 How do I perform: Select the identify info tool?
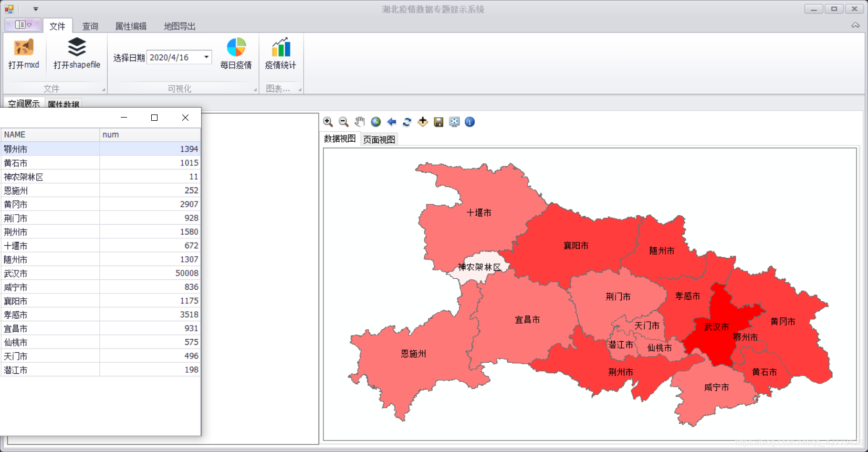point(470,122)
